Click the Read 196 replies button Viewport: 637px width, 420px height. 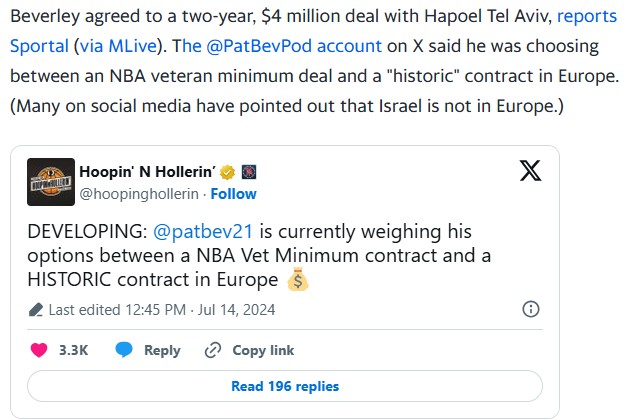(285, 386)
